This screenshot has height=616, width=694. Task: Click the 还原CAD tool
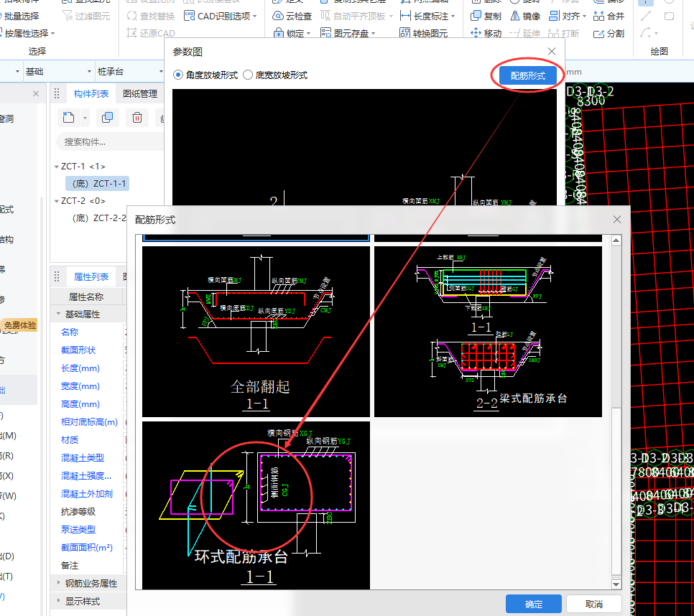(151, 33)
